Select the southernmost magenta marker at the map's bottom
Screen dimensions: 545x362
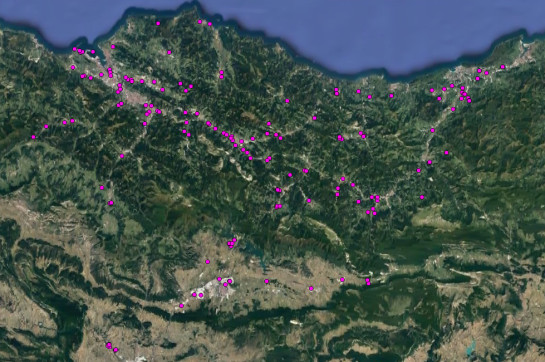tap(116, 350)
